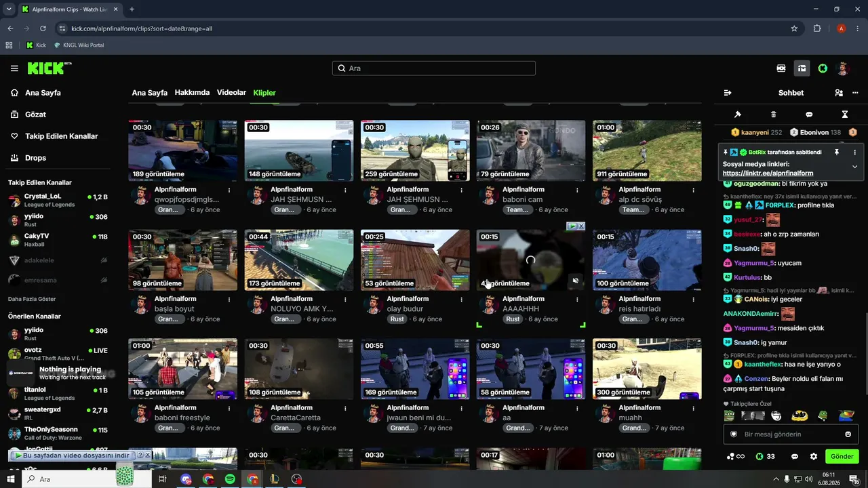868x488 pixels.
Task: Open Drops in left sidebar
Action: [x=36, y=158]
